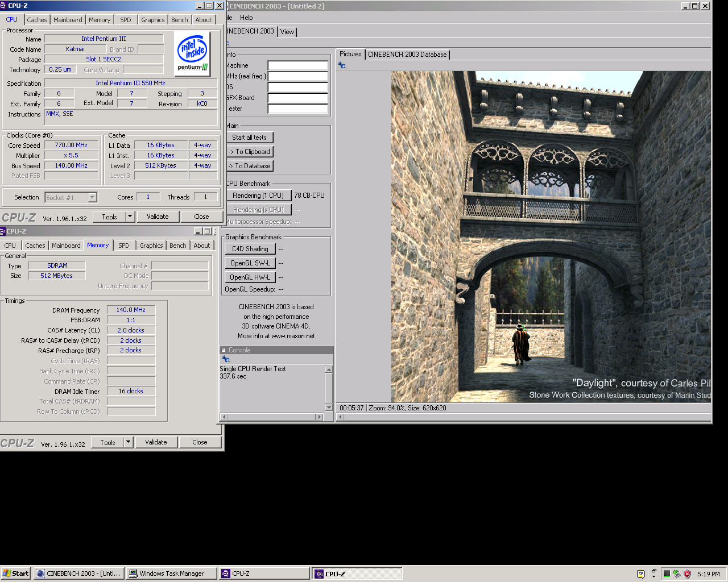Open the Pictures tab

click(x=350, y=54)
